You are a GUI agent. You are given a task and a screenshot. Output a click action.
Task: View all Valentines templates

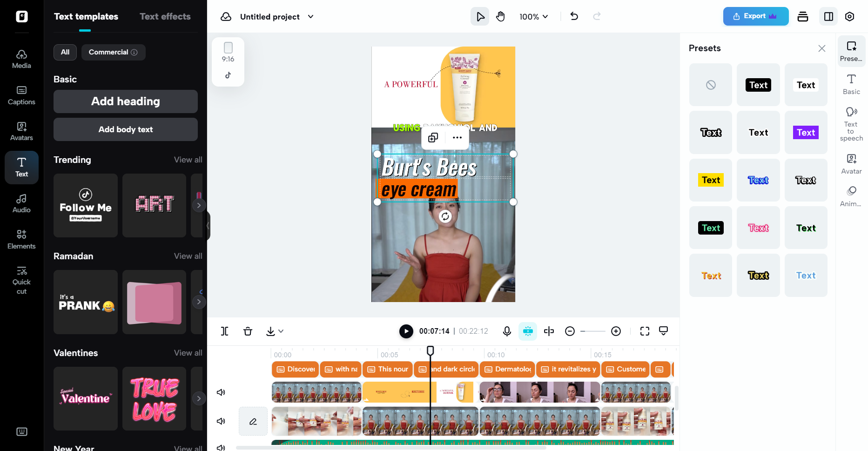tap(188, 353)
